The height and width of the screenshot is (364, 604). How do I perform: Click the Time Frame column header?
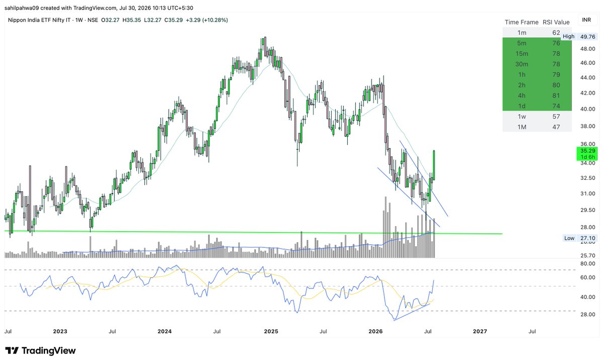(x=521, y=22)
